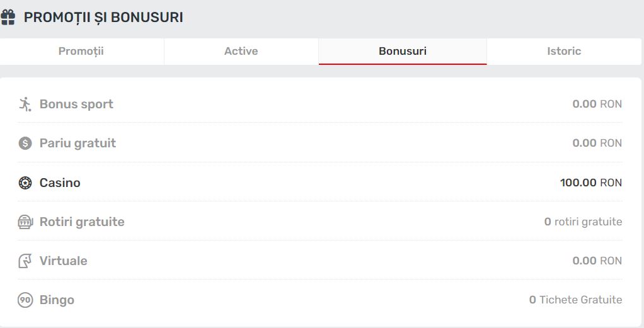Switch to the Promoții tab
Viewport: 644px width, 328px height.
pyautogui.click(x=82, y=52)
